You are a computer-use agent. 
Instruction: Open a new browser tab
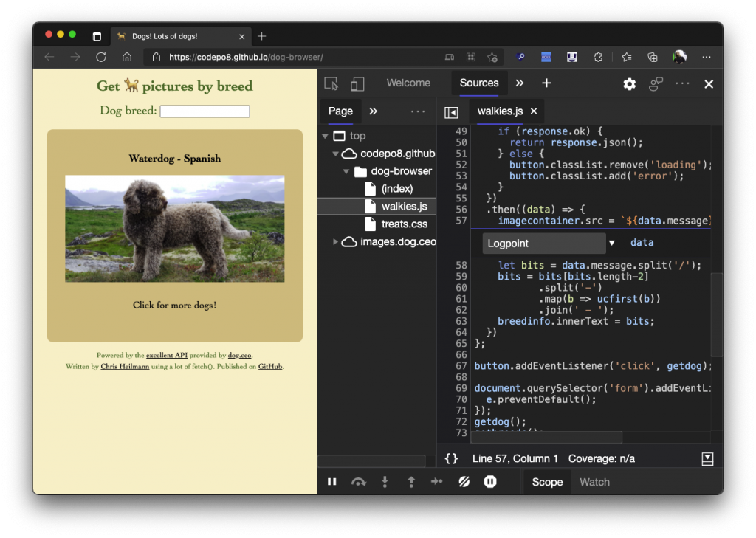(262, 36)
